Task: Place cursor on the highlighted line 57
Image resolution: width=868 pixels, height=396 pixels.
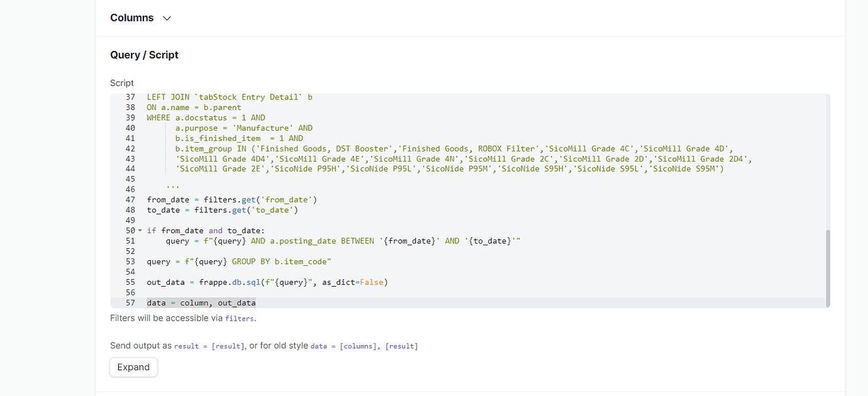Action: point(201,302)
